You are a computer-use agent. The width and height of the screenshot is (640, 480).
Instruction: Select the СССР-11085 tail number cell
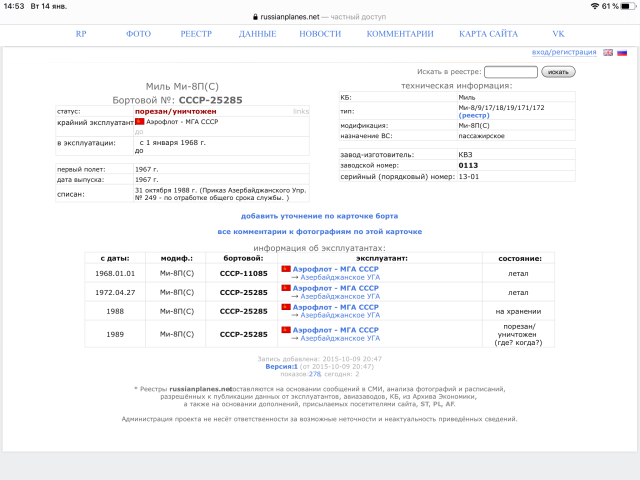[x=244, y=273]
